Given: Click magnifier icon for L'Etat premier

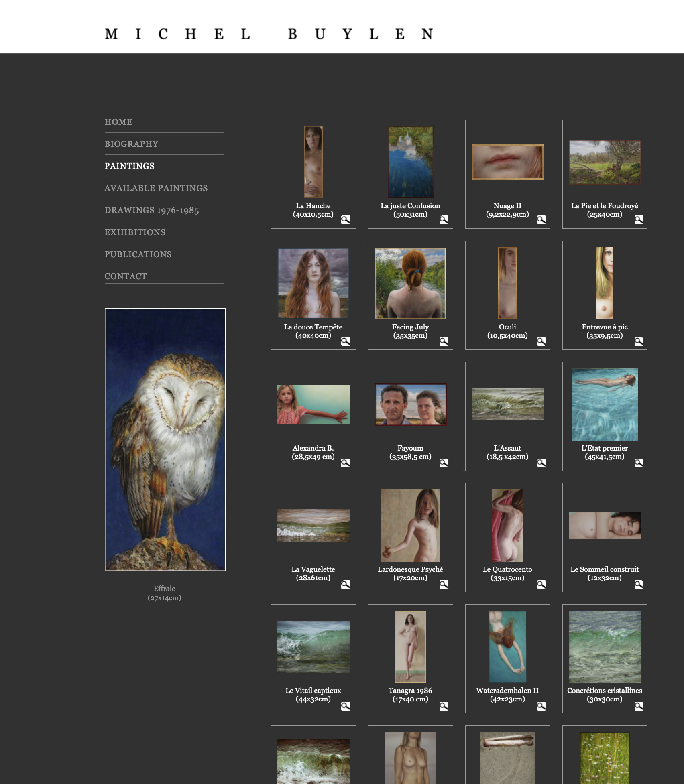Looking at the screenshot, I should pyautogui.click(x=639, y=463).
